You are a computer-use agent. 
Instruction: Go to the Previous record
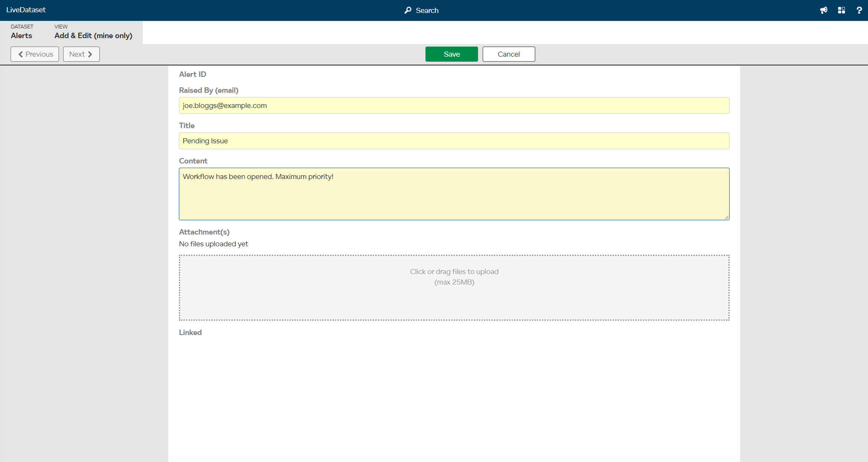pyautogui.click(x=35, y=54)
